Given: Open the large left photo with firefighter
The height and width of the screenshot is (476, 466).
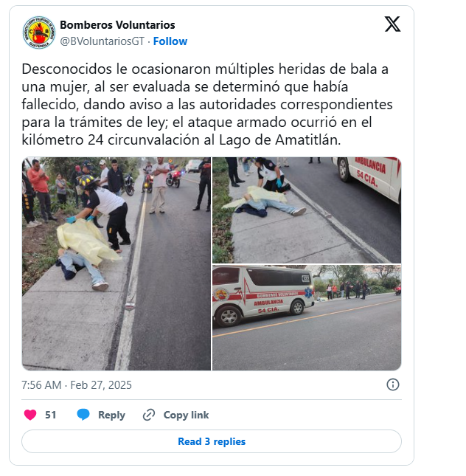Looking at the screenshot, I should pos(116,263).
